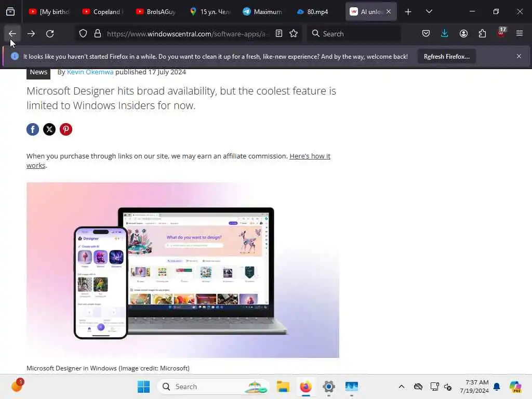Toggle reader view icon in address bar
Viewport: 532px width, 399px height.
point(279,34)
